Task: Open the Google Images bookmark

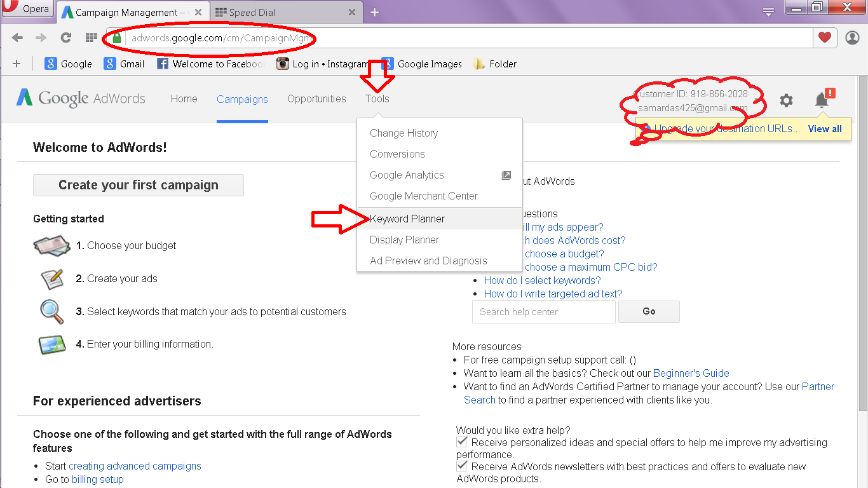Action: click(x=422, y=64)
